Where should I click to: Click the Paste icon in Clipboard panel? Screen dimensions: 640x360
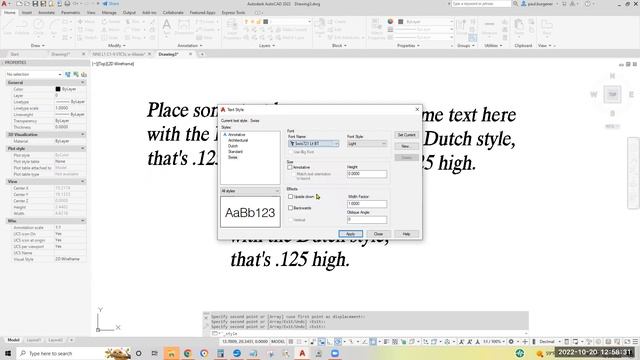point(519,27)
